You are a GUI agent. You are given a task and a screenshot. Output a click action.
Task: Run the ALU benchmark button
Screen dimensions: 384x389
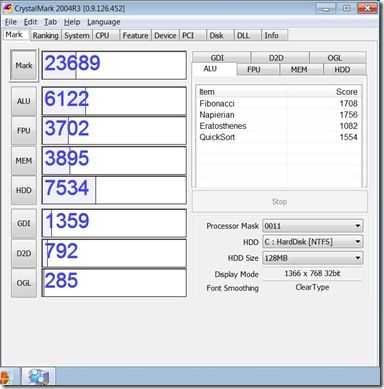point(24,101)
